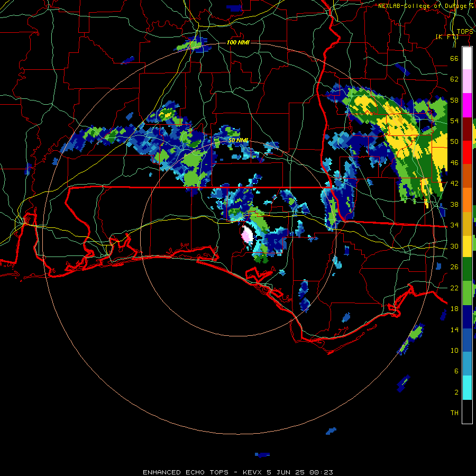Click the "TOPS" legend title

465,32
